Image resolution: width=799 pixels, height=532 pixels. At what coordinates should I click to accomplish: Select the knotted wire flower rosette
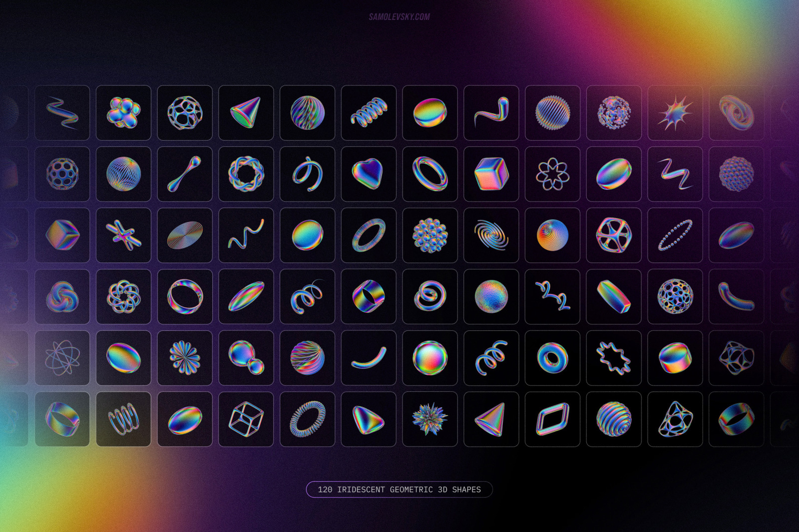point(123,297)
